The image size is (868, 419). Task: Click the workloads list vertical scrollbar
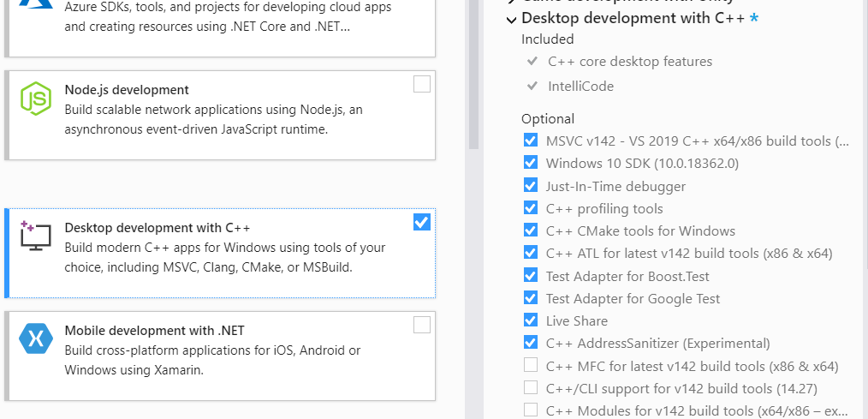tap(473, 75)
